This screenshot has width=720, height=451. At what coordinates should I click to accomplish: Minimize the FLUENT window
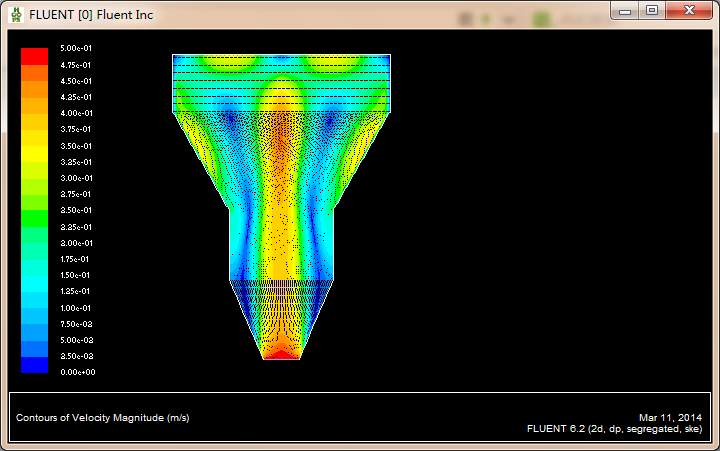point(625,11)
